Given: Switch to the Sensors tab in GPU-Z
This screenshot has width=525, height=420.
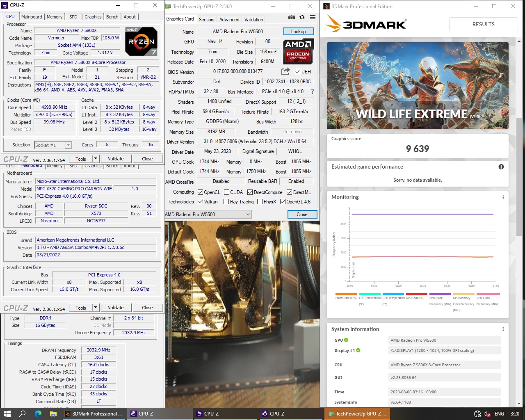Looking at the screenshot, I should [x=206, y=19].
